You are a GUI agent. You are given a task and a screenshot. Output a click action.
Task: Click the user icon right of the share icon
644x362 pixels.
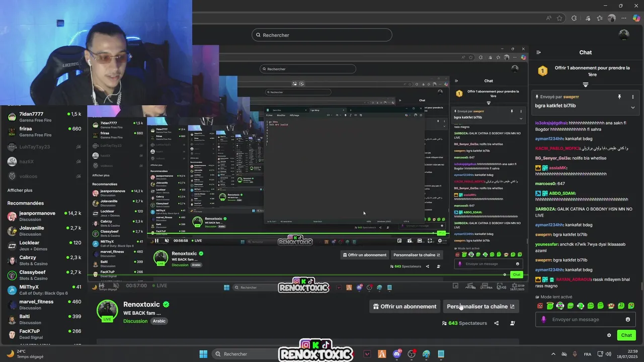coord(513,323)
